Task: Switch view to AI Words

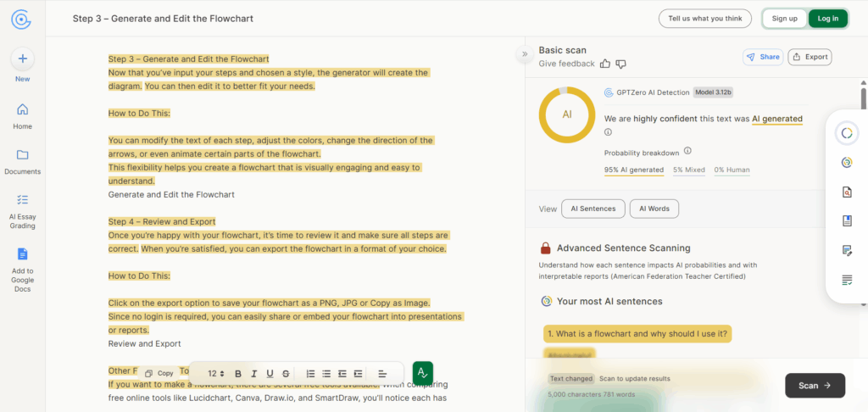Action: pos(654,209)
